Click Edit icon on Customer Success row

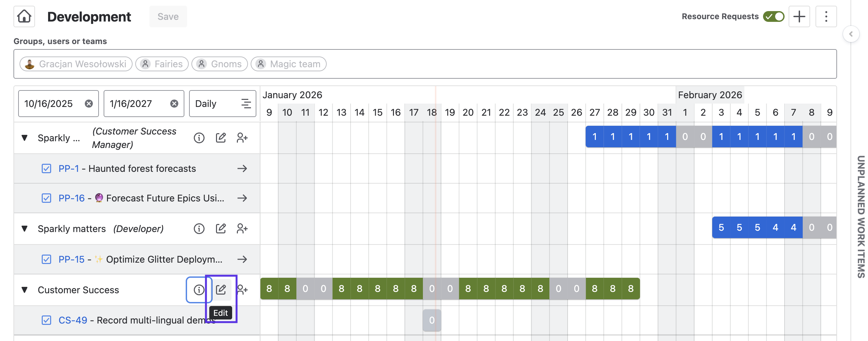(x=221, y=290)
